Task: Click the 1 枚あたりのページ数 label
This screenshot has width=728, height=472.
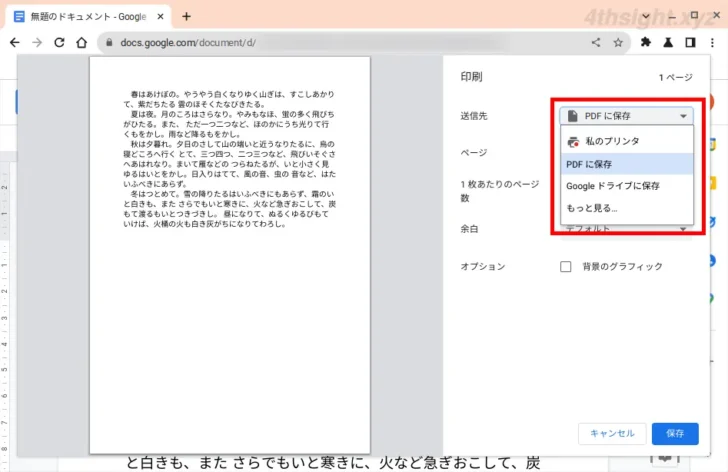Action: click(x=500, y=191)
